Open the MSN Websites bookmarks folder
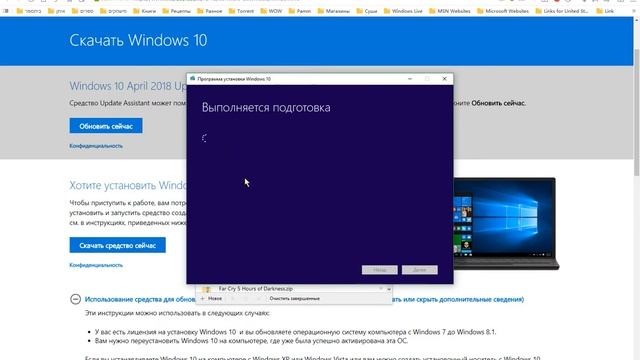640x360 pixels. pos(450,11)
